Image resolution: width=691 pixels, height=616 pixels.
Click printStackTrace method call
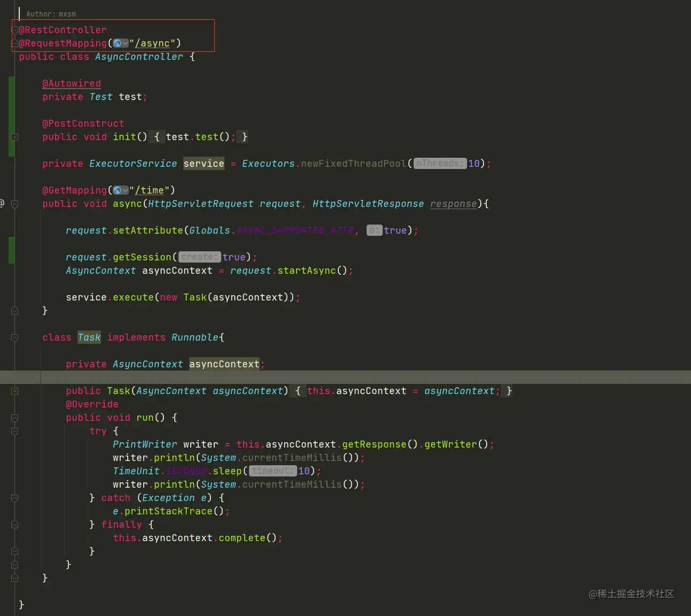pyautogui.click(x=168, y=511)
